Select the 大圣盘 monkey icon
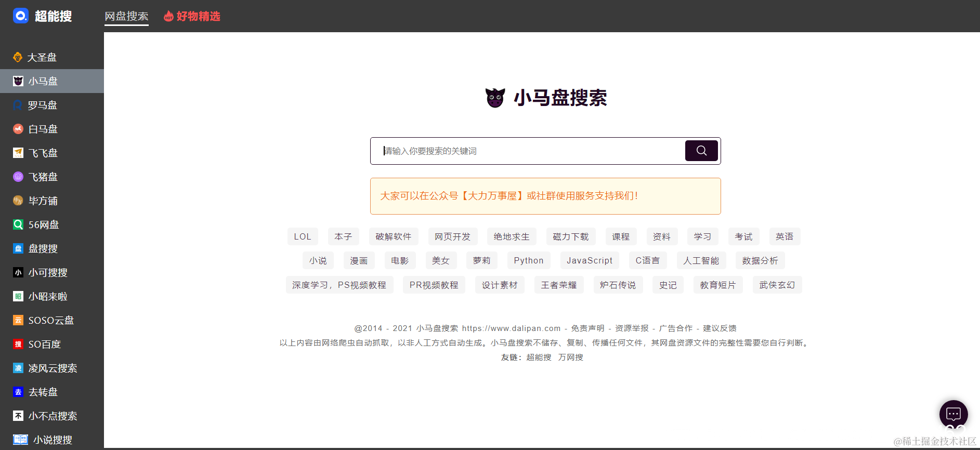Image resolution: width=980 pixels, height=450 pixels. (18, 57)
